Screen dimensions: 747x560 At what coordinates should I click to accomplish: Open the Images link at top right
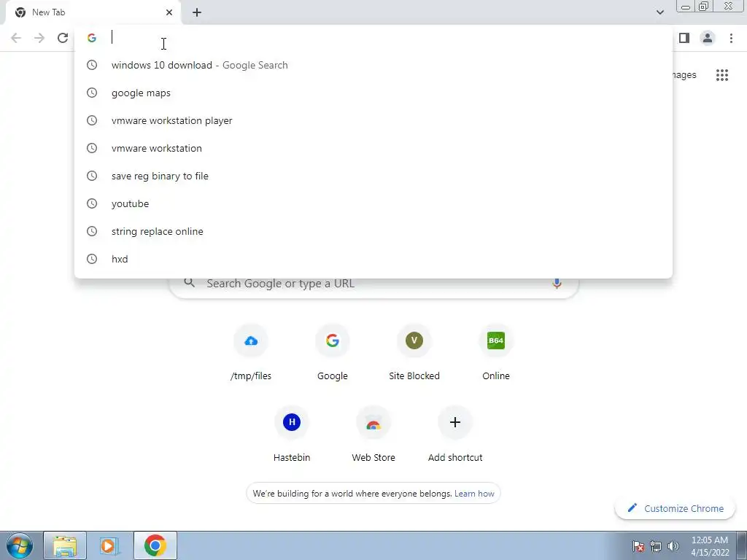coord(684,75)
